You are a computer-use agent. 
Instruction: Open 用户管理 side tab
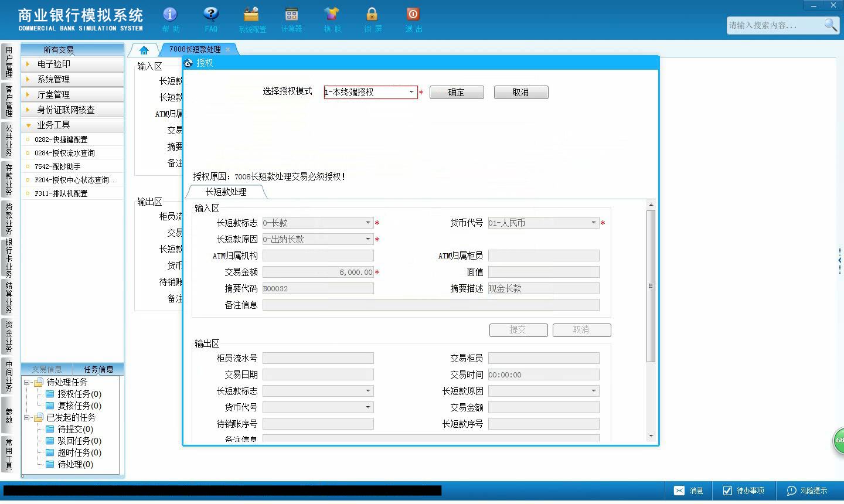[9, 62]
